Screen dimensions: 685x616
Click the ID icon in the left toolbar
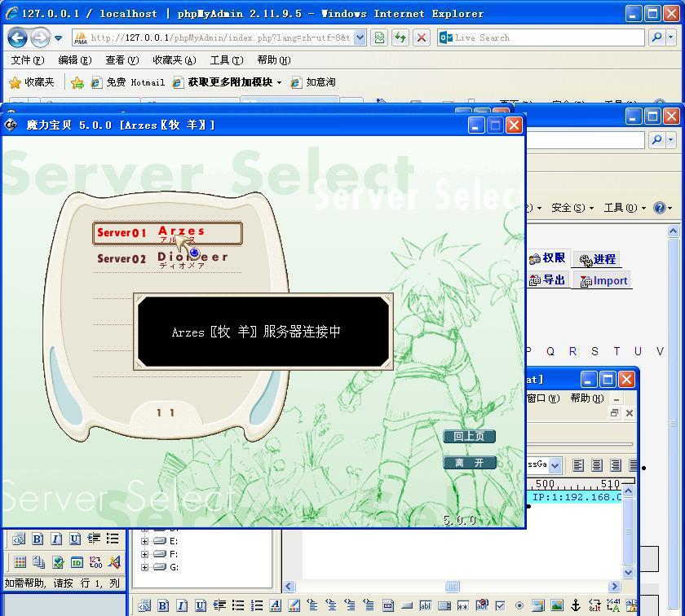(x=77, y=562)
